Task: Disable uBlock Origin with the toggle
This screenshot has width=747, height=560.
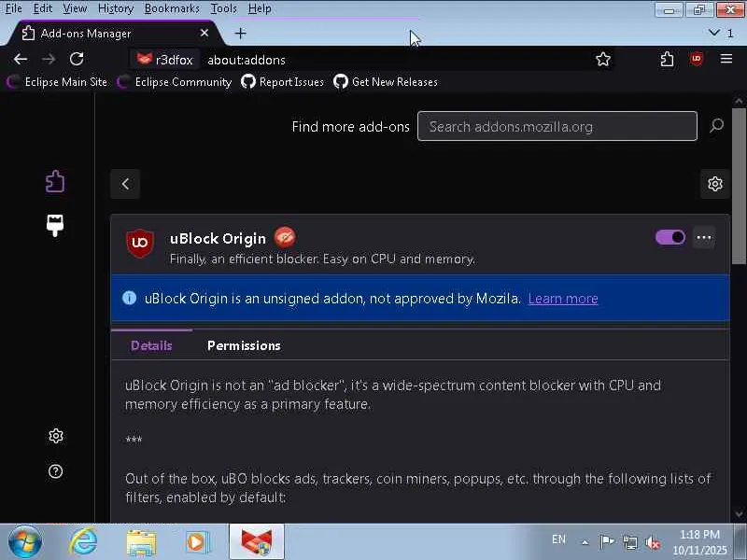Action: [x=670, y=237]
